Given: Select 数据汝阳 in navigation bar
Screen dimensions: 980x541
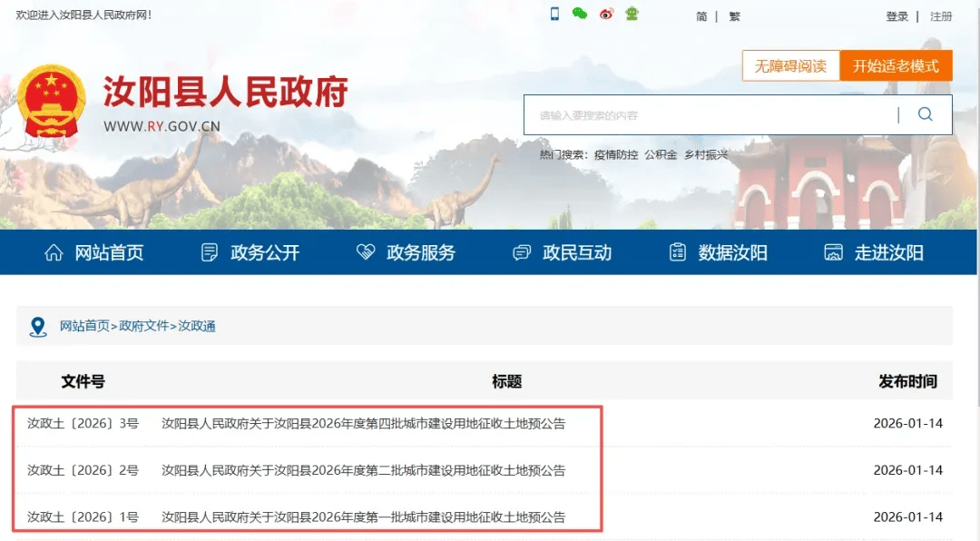Looking at the screenshot, I should pyautogui.click(x=719, y=253).
